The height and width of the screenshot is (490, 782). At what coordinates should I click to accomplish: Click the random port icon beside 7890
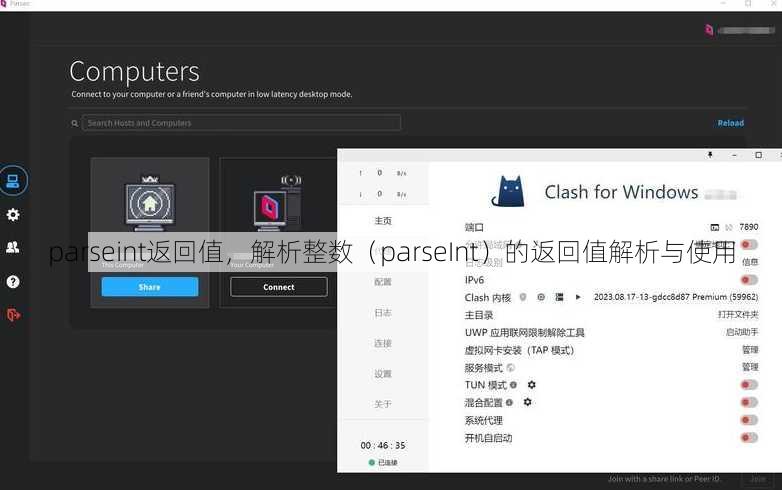click(729, 227)
